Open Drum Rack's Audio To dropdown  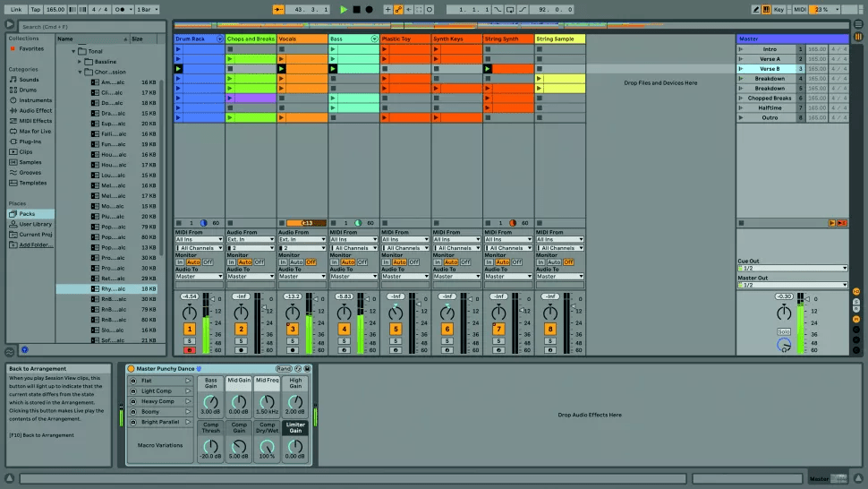[x=199, y=276]
